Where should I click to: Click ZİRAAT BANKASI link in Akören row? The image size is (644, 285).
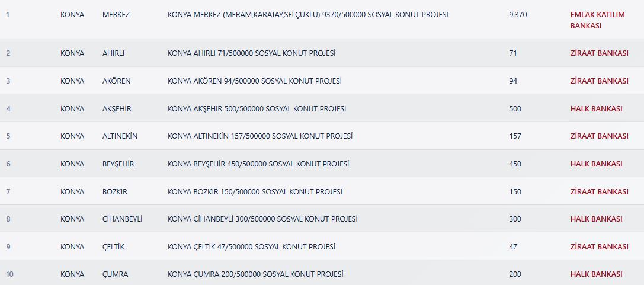pos(599,81)
